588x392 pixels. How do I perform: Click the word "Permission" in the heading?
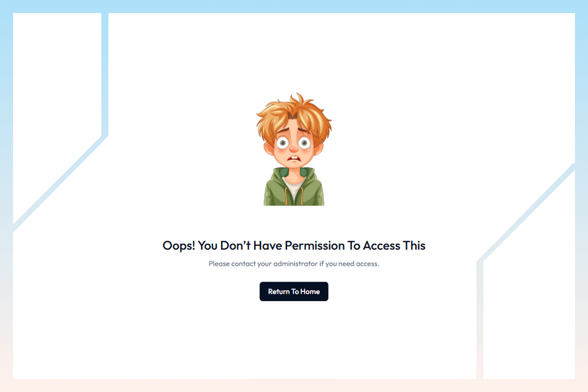pos(315,246)
